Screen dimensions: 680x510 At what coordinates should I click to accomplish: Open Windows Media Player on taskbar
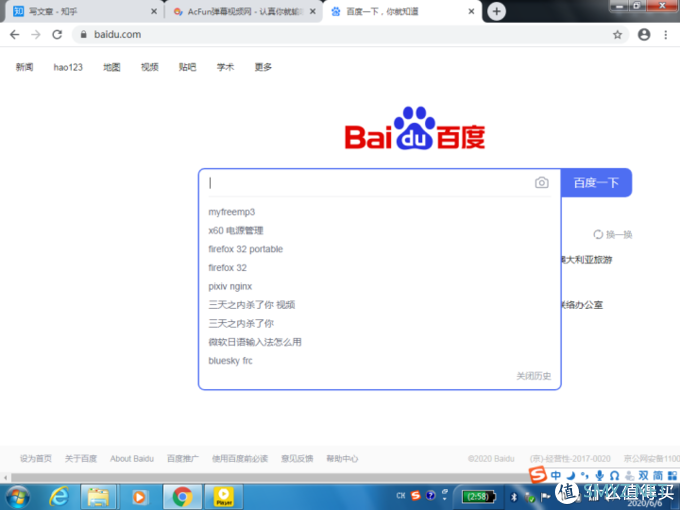(x=139, y=497)
